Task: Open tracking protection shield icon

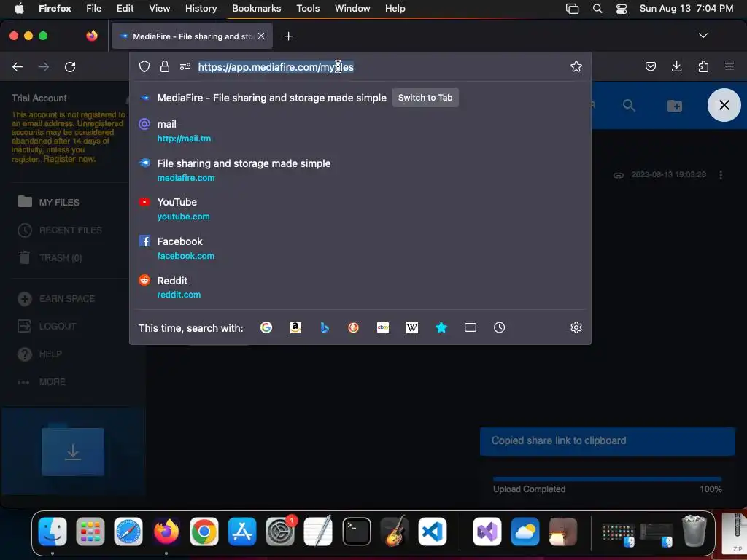Action: coord(144,66)
